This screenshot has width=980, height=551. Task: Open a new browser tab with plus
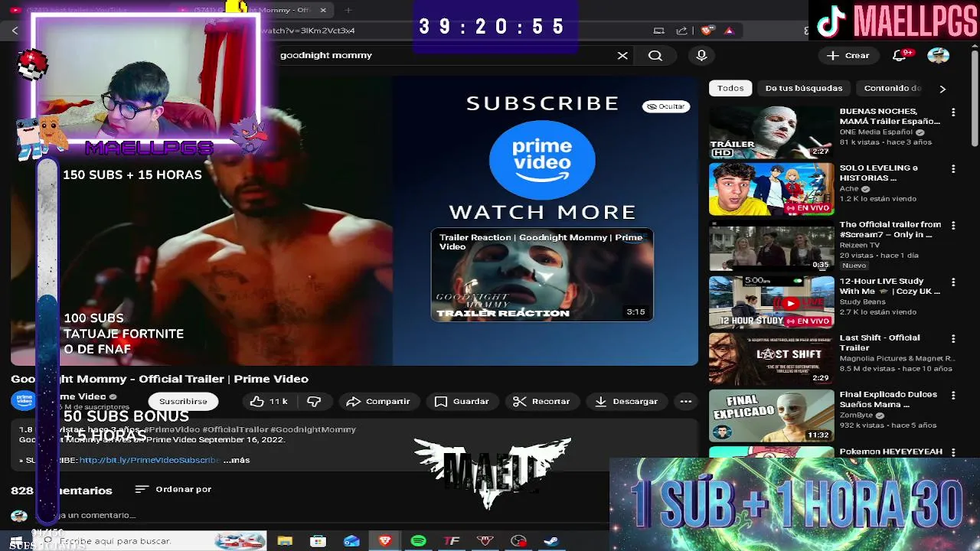point(348,10)
